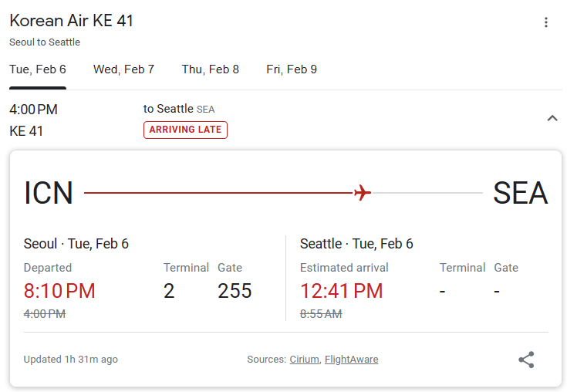Click the red flight progress line
This screenshot has width=567, height=392.
coord(218,193)
